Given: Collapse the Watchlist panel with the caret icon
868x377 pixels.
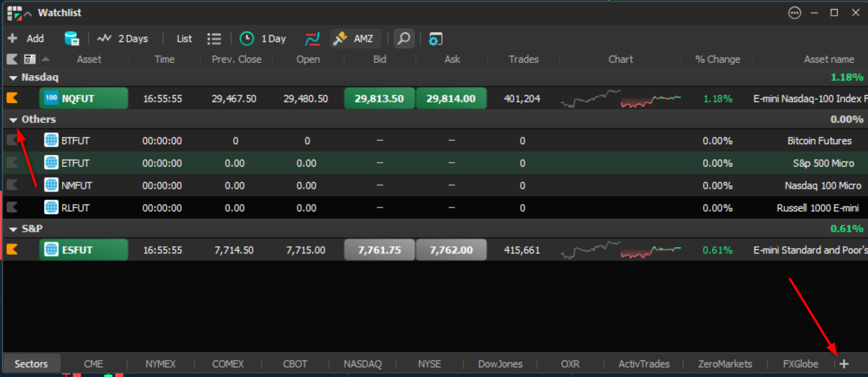Looking at the screenshot, I should 28,13.
